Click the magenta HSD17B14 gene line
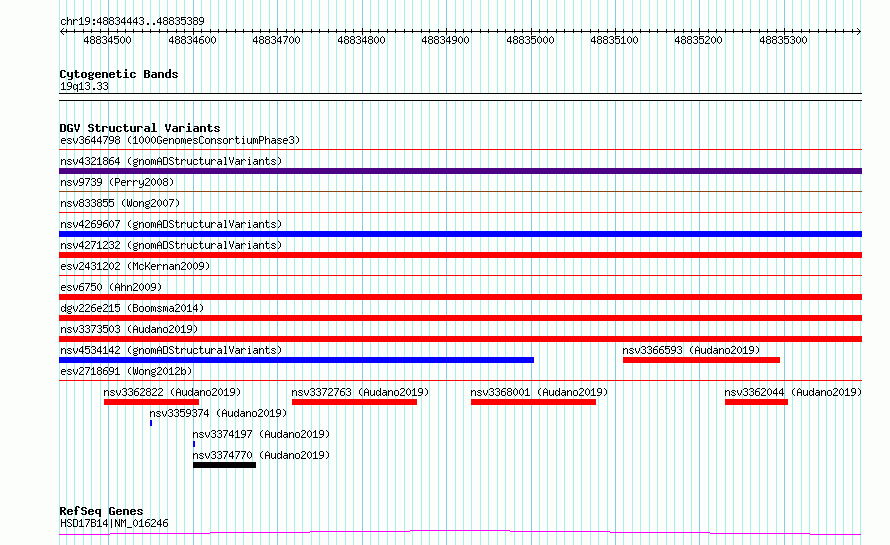 pyautogui.click(x=460, y=532)
